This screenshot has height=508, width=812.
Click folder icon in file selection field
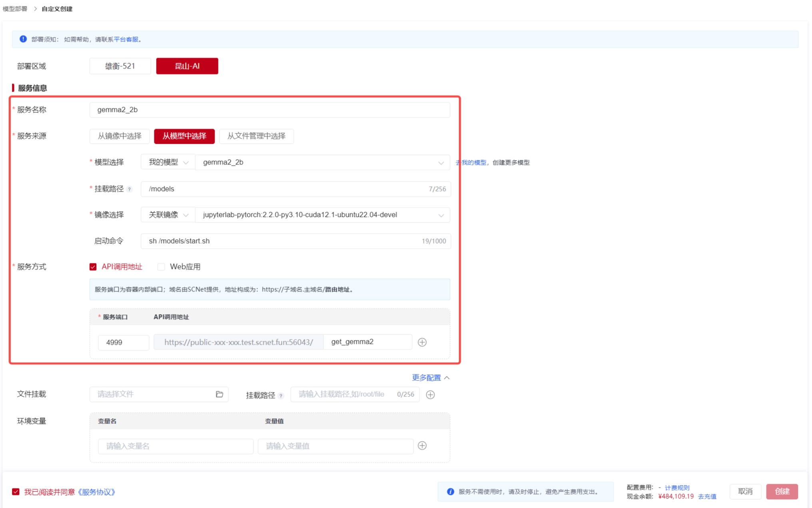(x=219, y=394)
